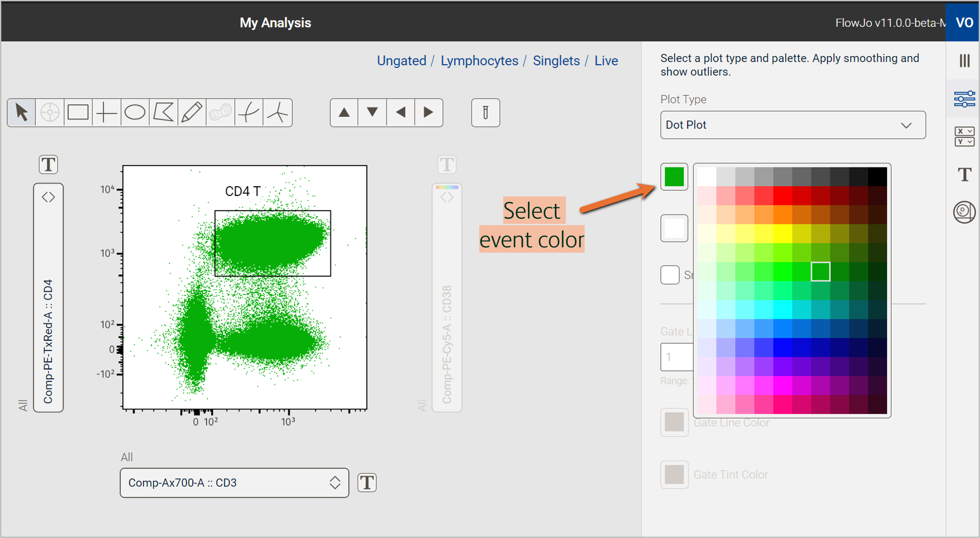
Task: Select the freehand pencil gate tool
Action: click(191, 112)
